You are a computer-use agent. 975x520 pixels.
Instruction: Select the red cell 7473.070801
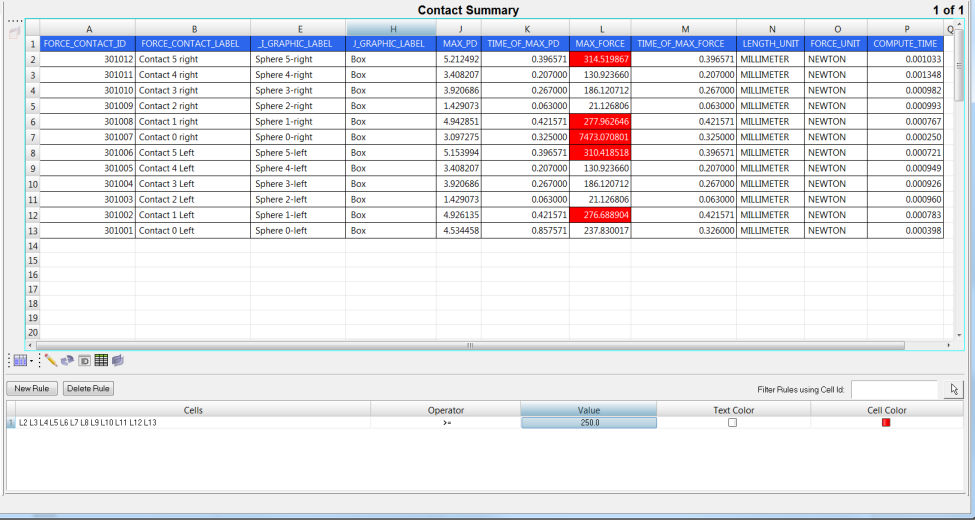[x=601, y=137]
